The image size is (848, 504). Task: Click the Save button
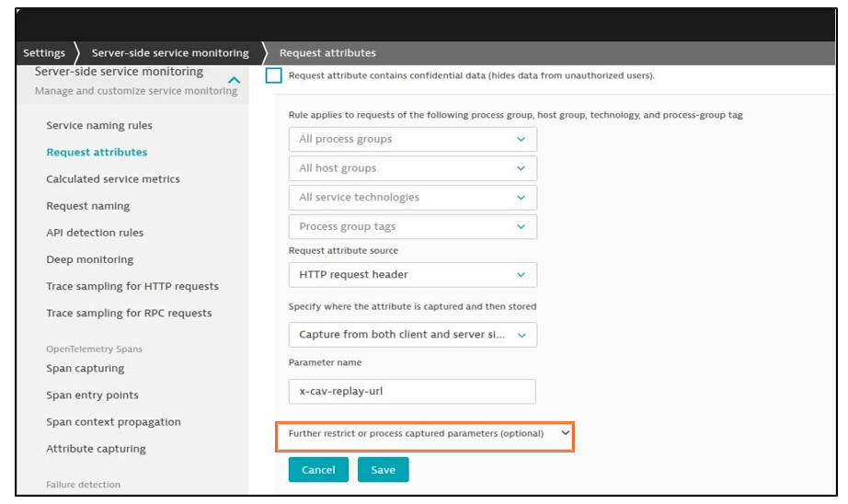point(383,470)
